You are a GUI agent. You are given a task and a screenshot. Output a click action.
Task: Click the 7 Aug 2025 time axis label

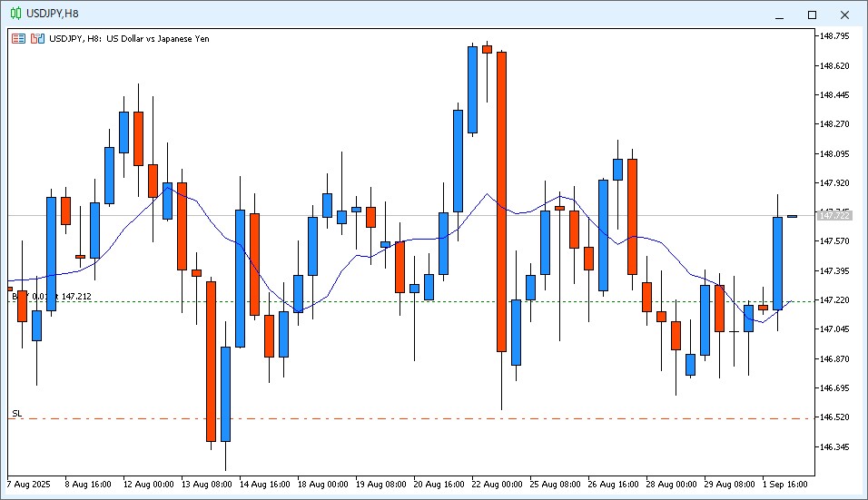pos(29,485)
